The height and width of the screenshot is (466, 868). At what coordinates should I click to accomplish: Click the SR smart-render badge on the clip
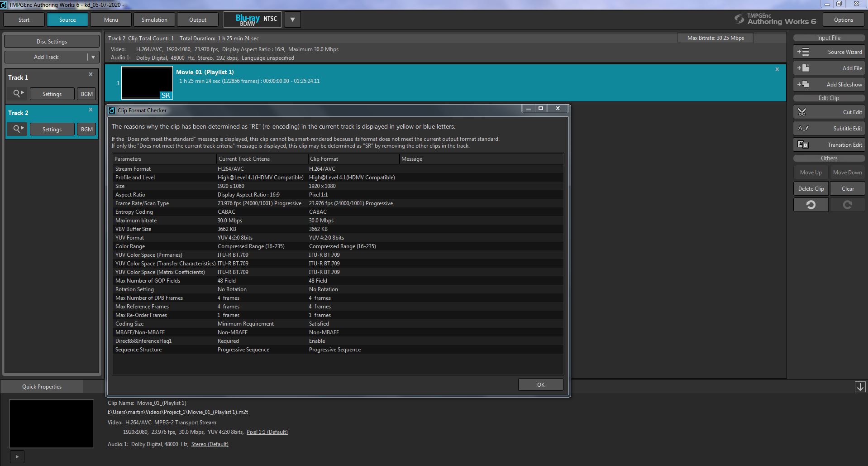166,95
